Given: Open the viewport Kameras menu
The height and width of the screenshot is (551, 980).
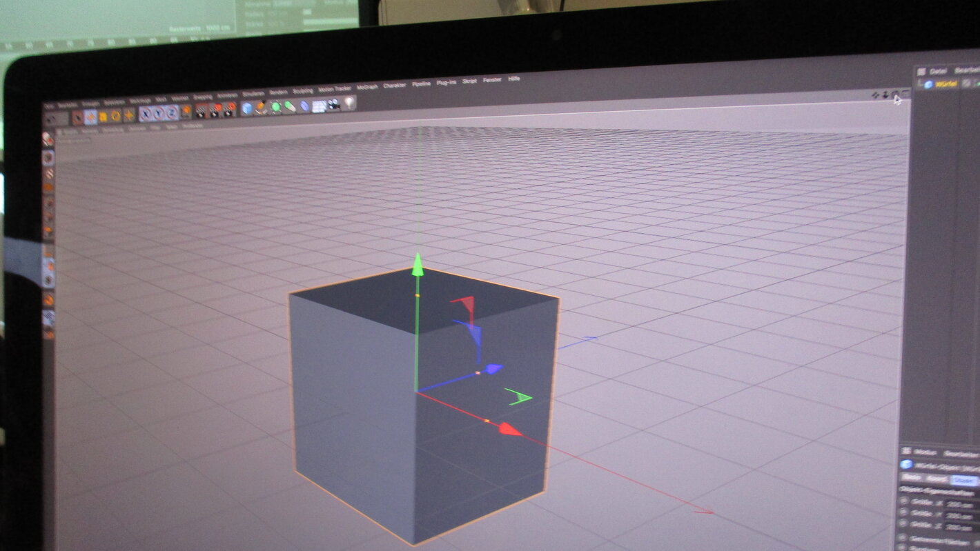Looking at the screenshot, I should [x=90, y=130].
